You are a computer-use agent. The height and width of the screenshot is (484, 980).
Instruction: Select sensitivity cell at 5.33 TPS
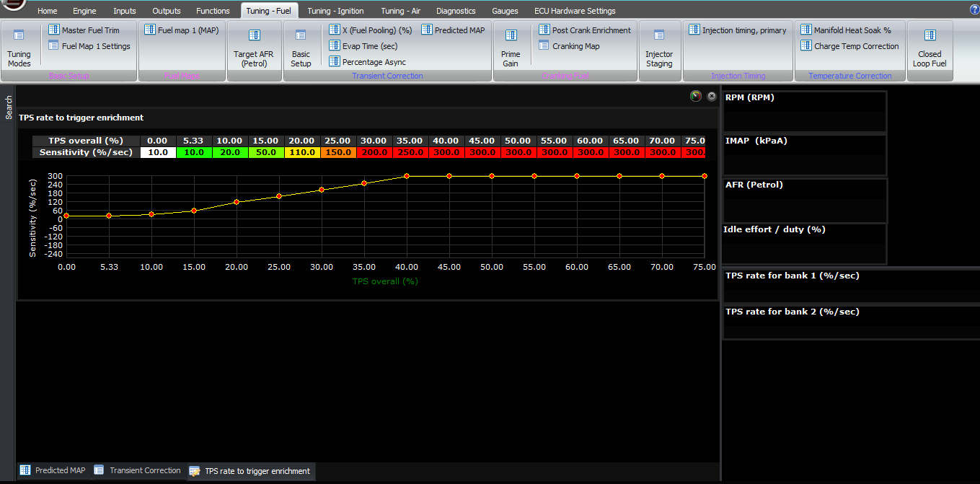click(x=194, y=152)
